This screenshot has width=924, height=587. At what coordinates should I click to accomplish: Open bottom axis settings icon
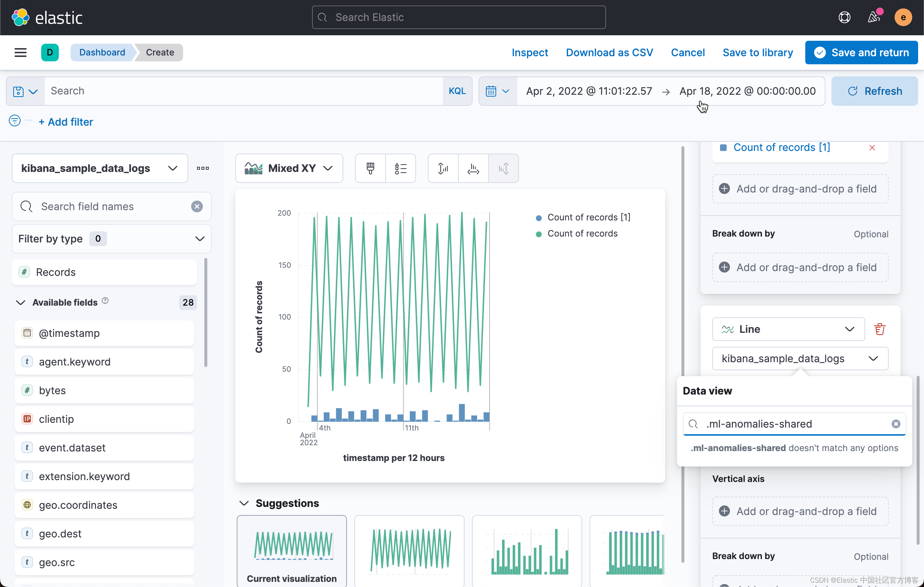473,168
